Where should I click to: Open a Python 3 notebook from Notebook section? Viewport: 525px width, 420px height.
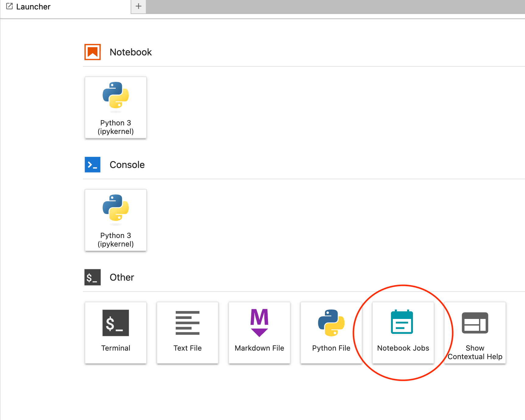coord(116,107)
